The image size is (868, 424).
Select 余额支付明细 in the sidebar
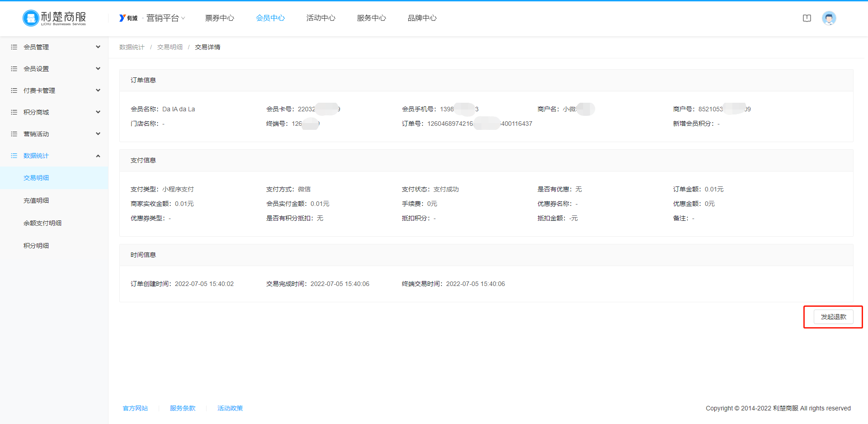(54, 223)
